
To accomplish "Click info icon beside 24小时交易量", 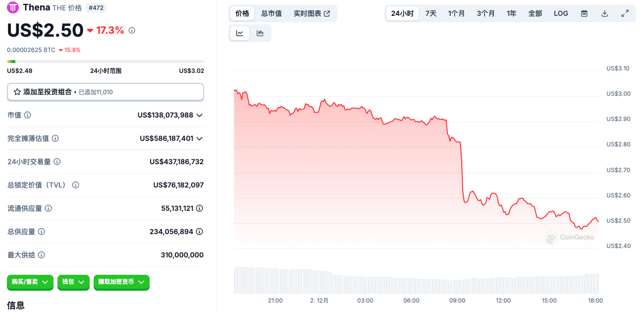I will click(x=57, y=162).
